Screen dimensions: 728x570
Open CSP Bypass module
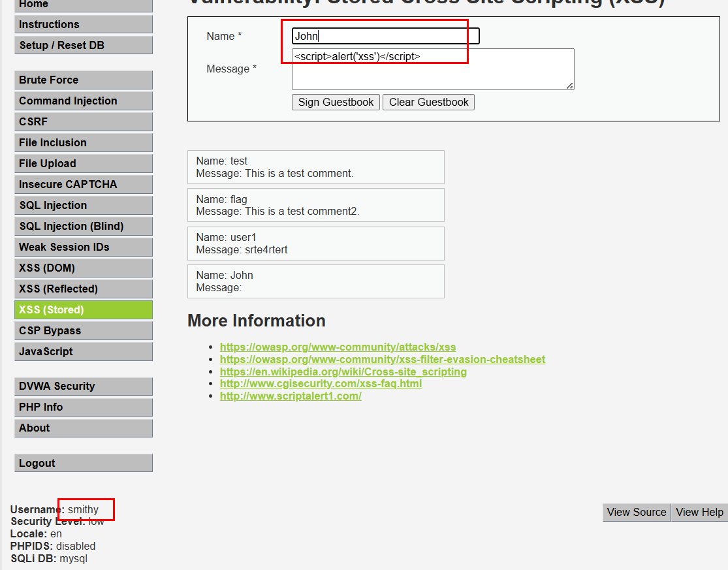pos(84,330)
